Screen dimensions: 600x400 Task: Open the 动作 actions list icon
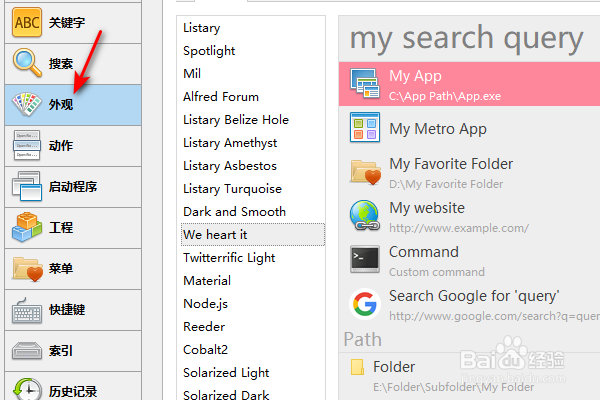(x=27, y=145)
